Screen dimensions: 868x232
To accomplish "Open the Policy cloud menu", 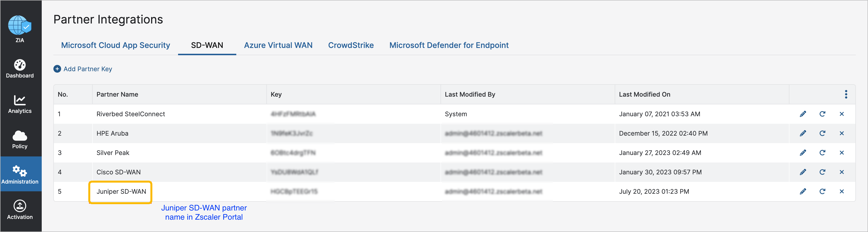I will click(x=20, y=139).
